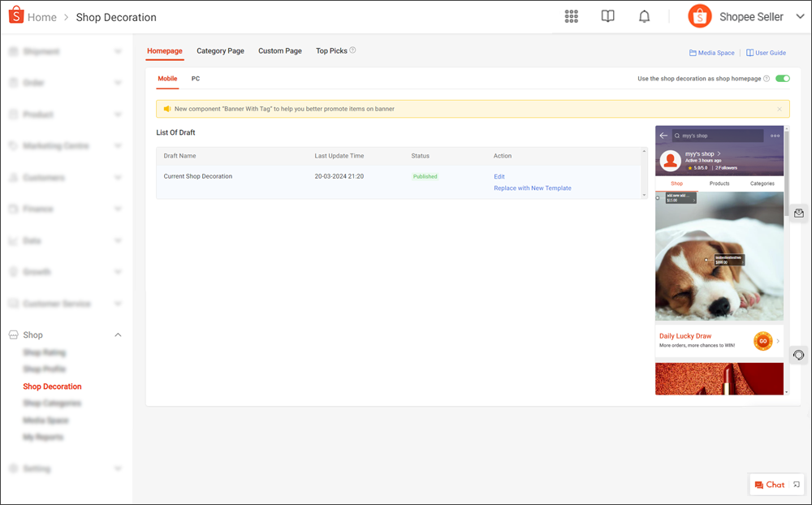Image resolution: width=812 pixels, height=505 pixels.
Task: Expand the Product sidebar section chevron
Action: point(118,114)
